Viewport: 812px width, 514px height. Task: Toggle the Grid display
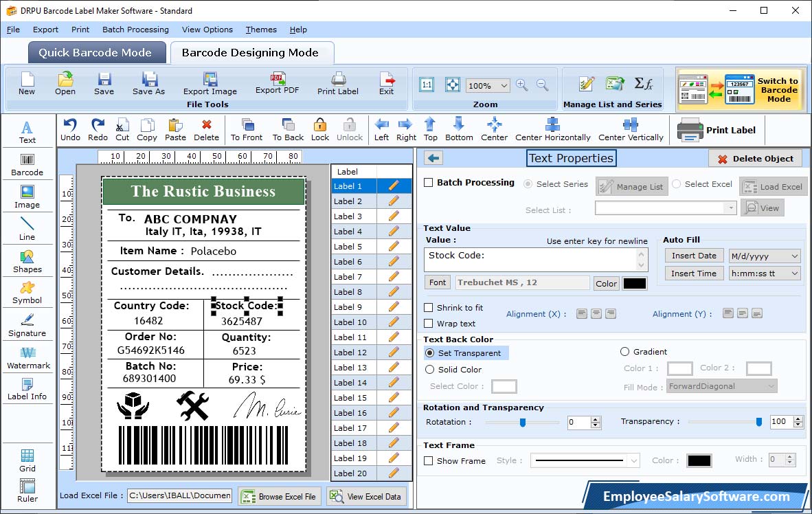(x=27, y=460)
